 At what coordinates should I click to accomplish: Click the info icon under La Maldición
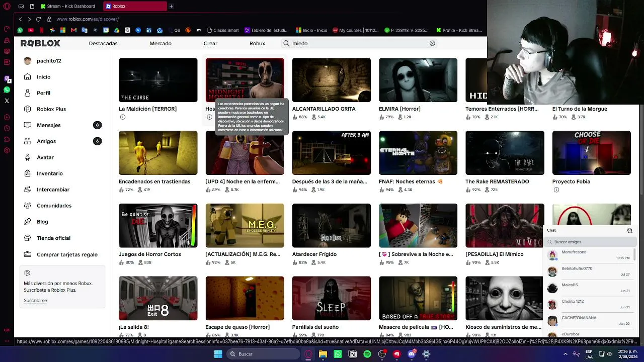click(122, 117)
